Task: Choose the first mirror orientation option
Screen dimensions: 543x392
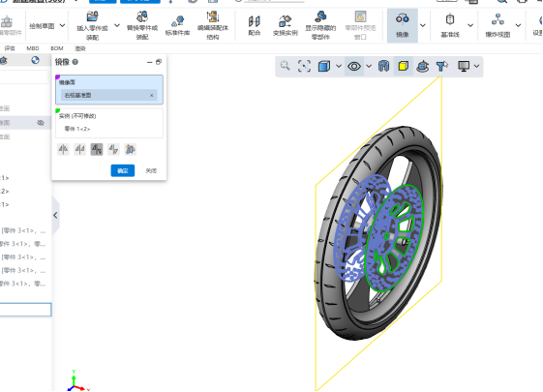Action: (63, 149)
